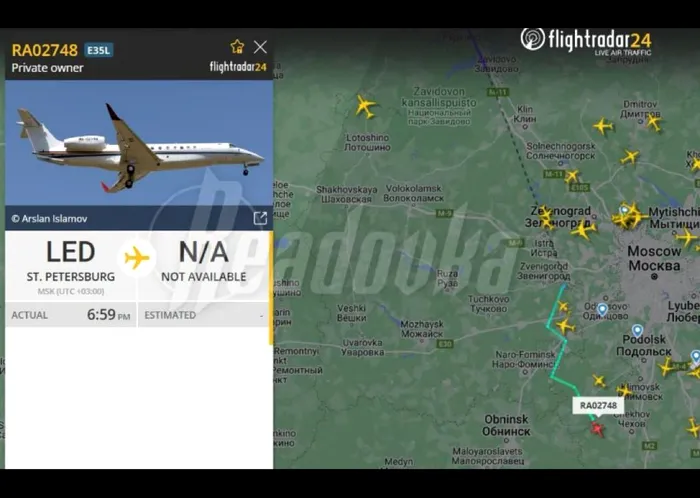Click the RA02748 registration title
700x498 pixels.
point(45,50)
